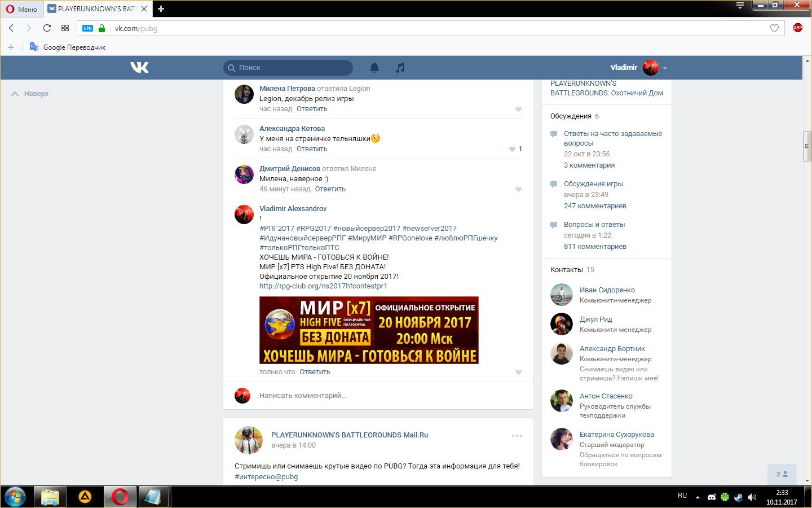
Task: Reload the page with refresh icon
Action: [47, 28]
